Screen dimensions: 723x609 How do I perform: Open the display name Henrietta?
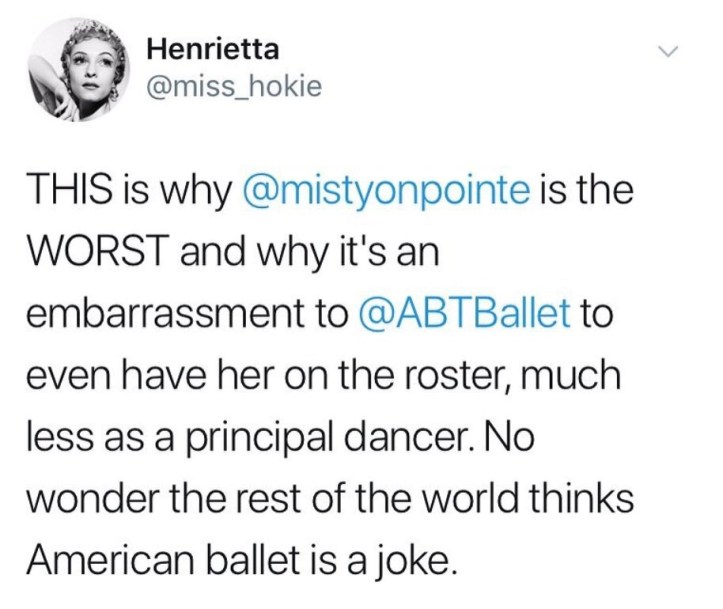tap(212, 47)
